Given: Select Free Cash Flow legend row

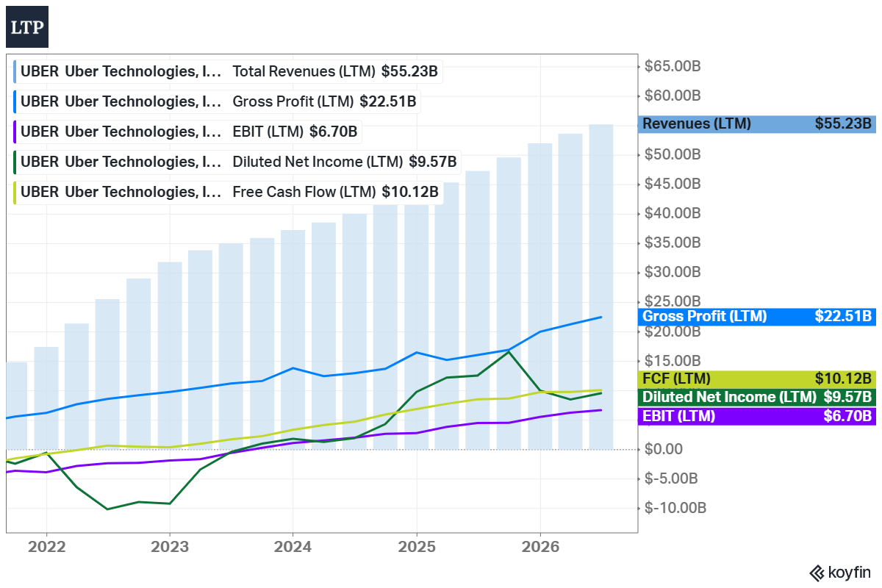Looking at the screenshot, I should tap(229, 192).
